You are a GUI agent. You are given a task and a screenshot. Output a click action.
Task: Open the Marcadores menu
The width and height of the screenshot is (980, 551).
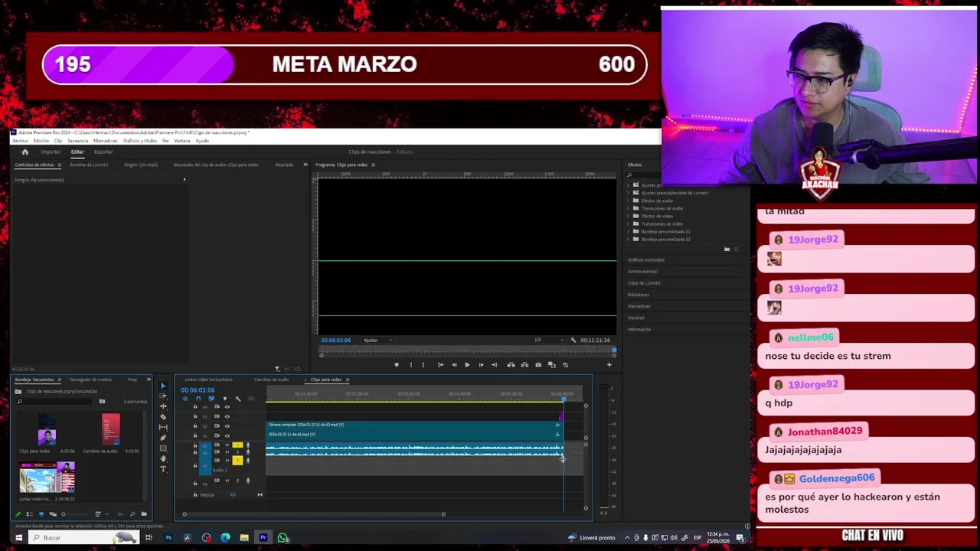(105, 141)
